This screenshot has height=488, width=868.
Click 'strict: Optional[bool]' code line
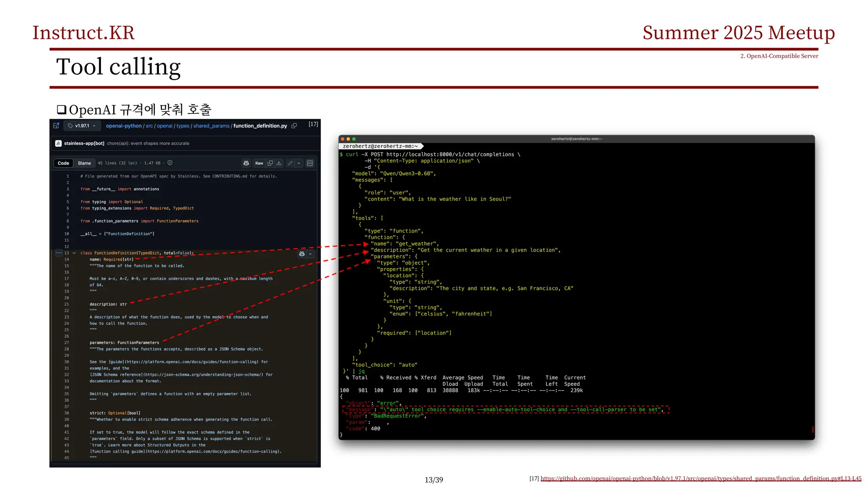pos(115,413)
